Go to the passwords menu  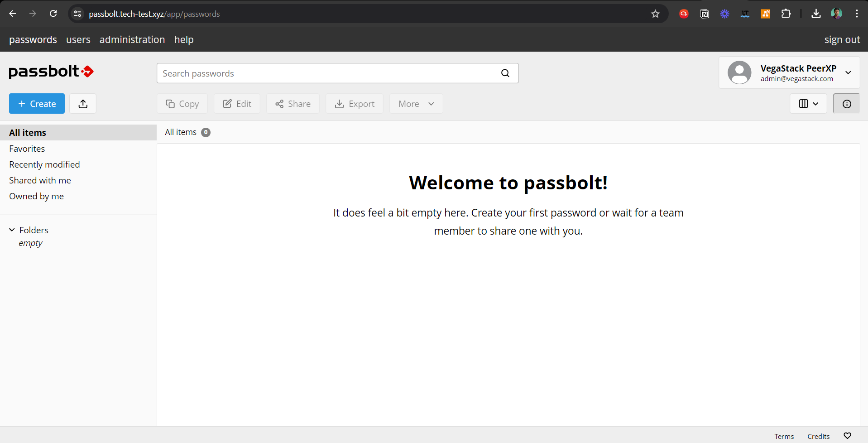(x=33, y=39)
